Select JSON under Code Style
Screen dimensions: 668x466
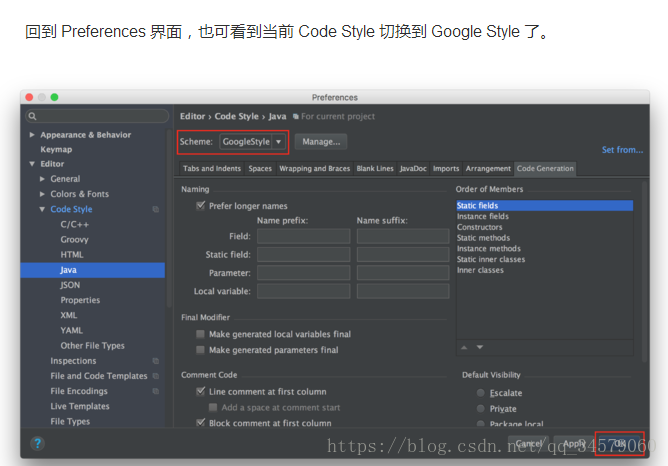pos(70,285)
